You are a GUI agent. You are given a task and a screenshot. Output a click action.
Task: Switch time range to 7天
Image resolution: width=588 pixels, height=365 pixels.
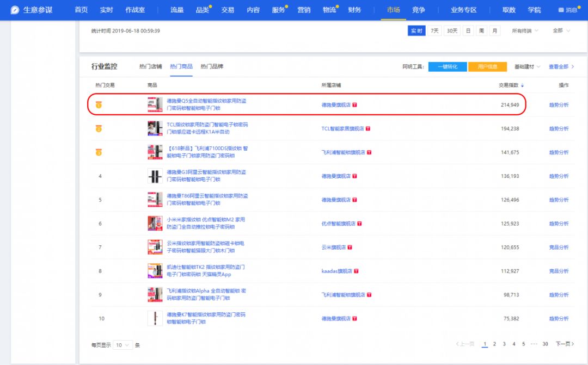(x=434, y=31)
